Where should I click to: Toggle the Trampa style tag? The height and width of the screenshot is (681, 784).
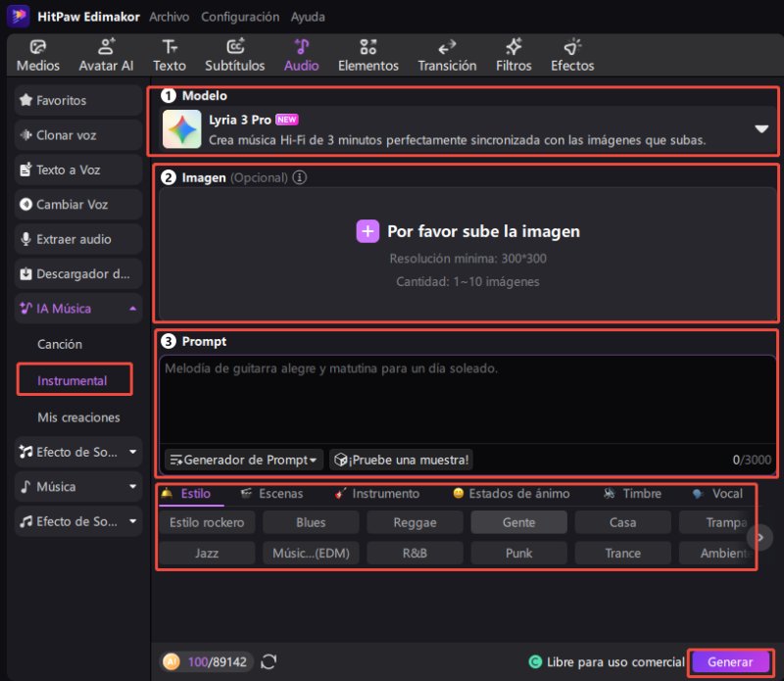715,522
